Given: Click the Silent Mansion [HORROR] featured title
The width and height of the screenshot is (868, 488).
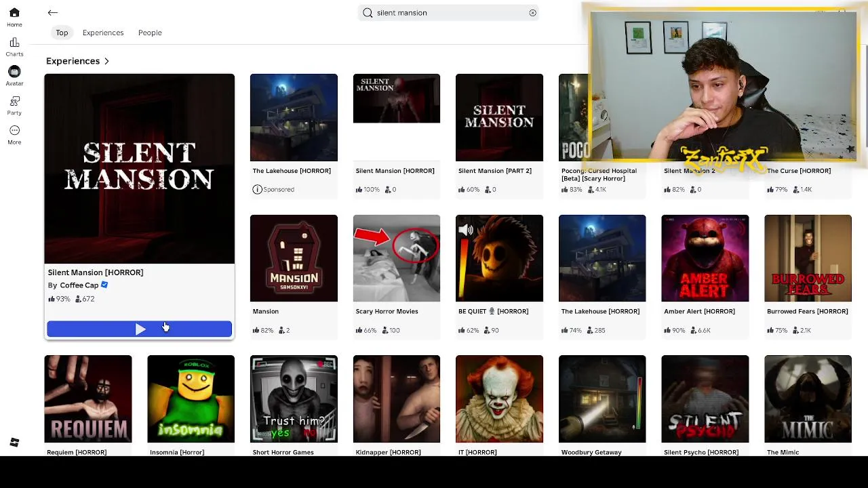Looking at the screenshot, I should coord(96,272).
